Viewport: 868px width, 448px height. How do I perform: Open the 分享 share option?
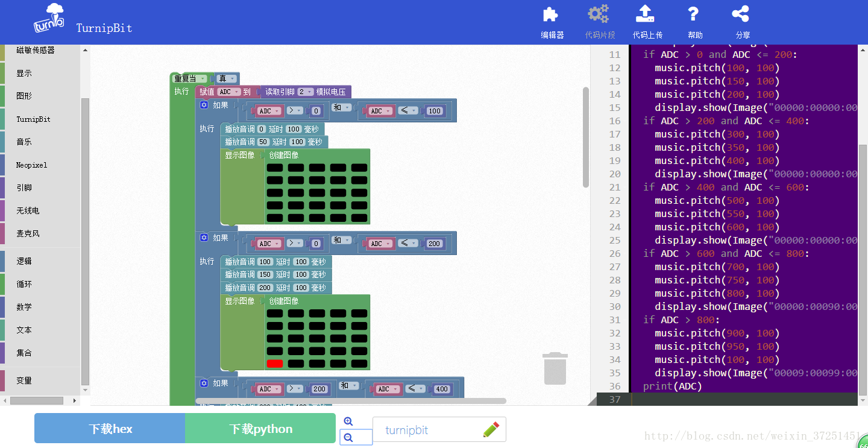(x=743, y=22)
